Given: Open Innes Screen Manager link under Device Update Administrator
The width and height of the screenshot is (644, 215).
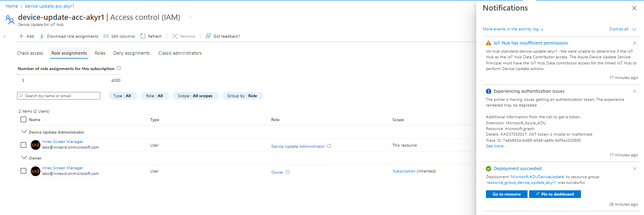Looking at the screenshot, I should [63, 142].
